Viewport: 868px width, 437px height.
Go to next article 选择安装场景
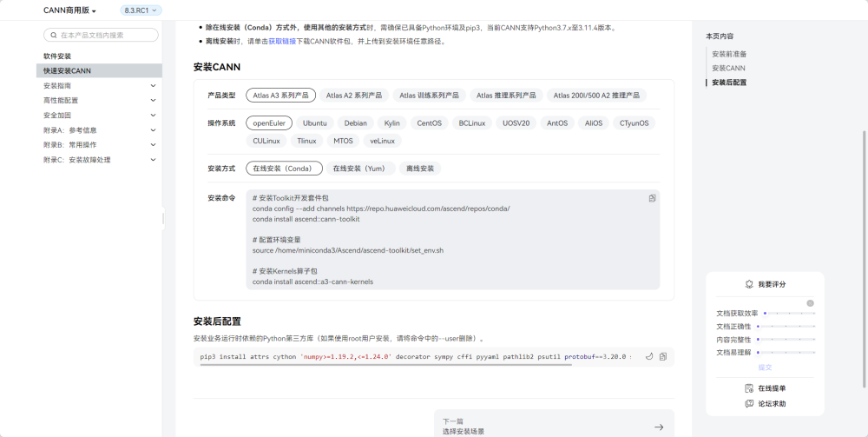[554, 427]
